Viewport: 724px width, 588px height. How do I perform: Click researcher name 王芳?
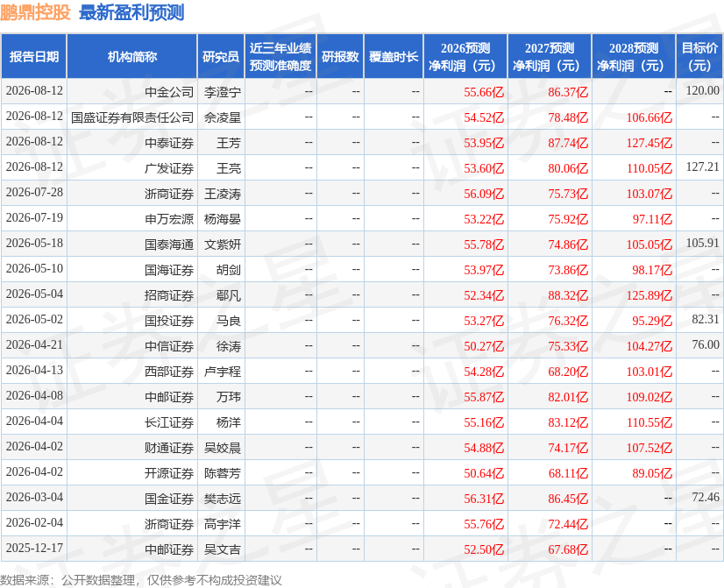pos(229,143)
